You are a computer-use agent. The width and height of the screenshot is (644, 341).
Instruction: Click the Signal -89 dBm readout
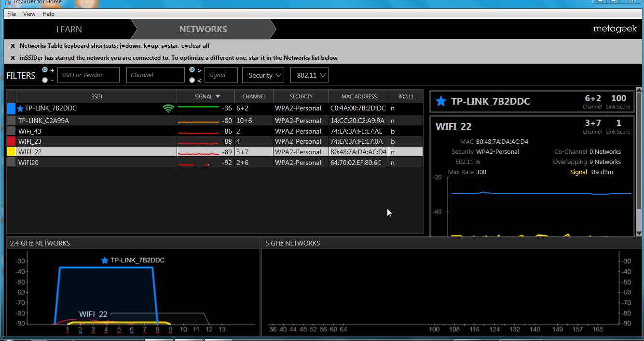pos(591,172)
